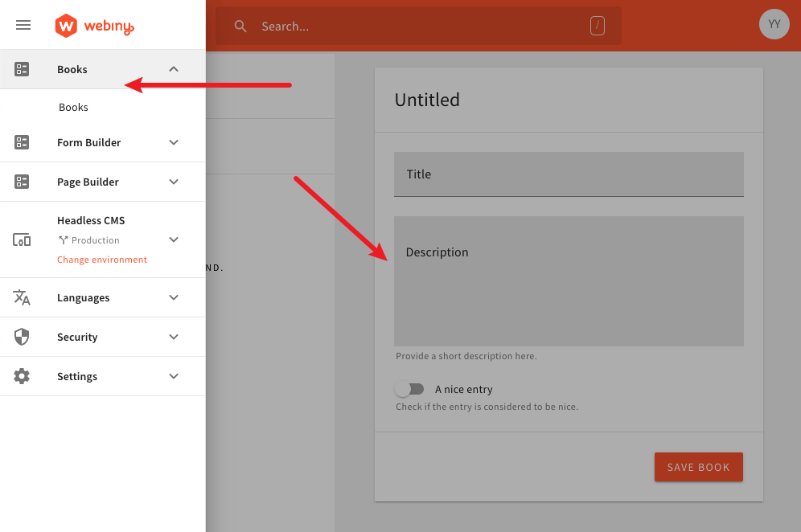Select the Languages menu label
This screenshot has height=532, width=801.
(x=83, y=297)
